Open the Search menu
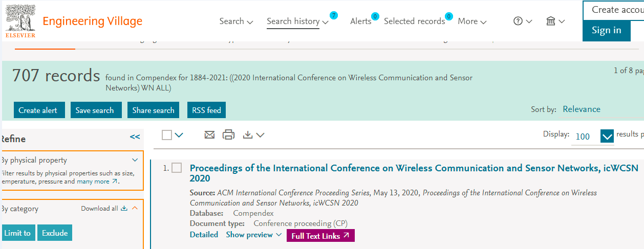 [236, 21]
